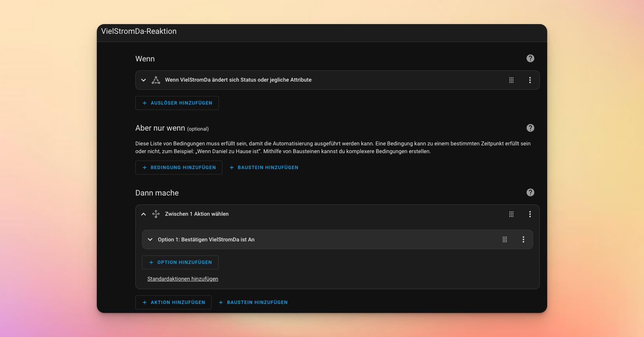This screenshot has width=644, height=337.
Task: Click the Zwischen 1 Aktion wählen label
Action: (x=197, y=214)
